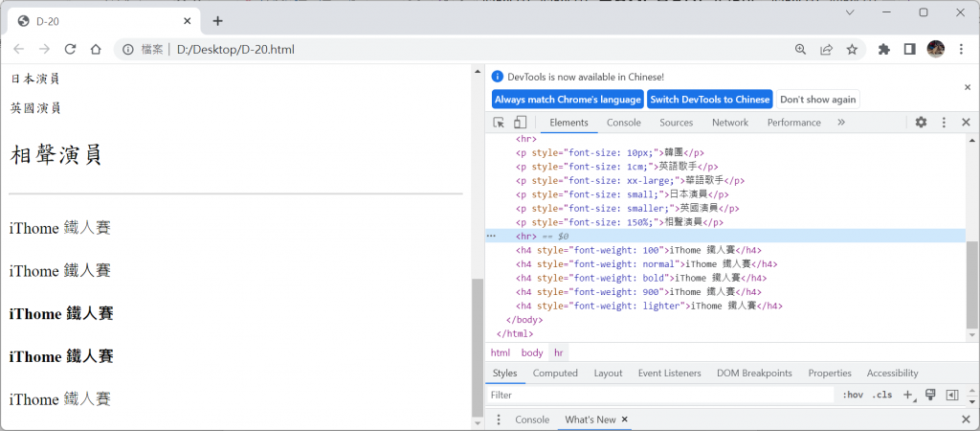Open drawer three-dot menu
This screenshot has height=431, width=980.
(499, 420)
